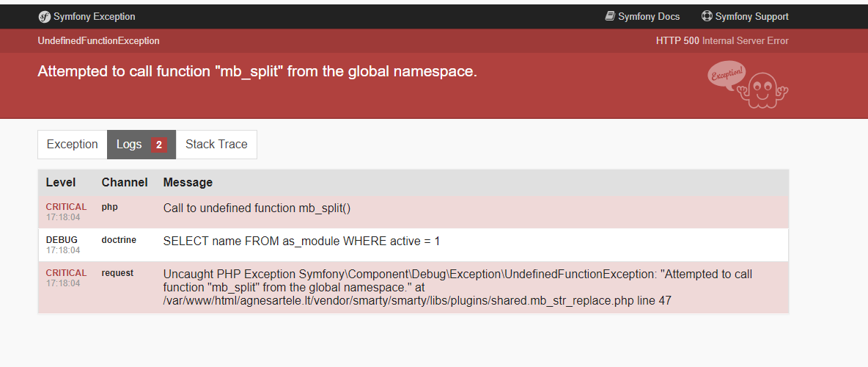
Task: Click the mb_split global namespace error heading
Action: (257, 71)
